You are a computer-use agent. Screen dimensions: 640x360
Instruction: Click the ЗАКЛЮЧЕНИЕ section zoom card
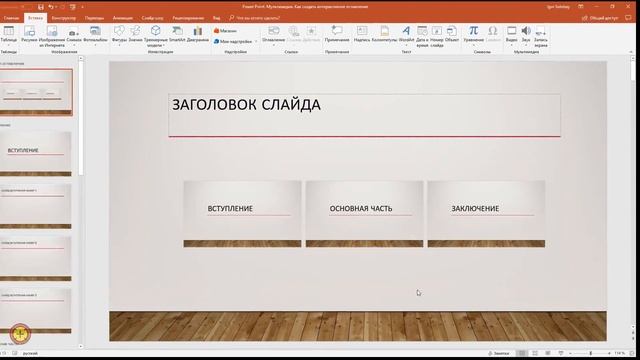tap(486, 214)
